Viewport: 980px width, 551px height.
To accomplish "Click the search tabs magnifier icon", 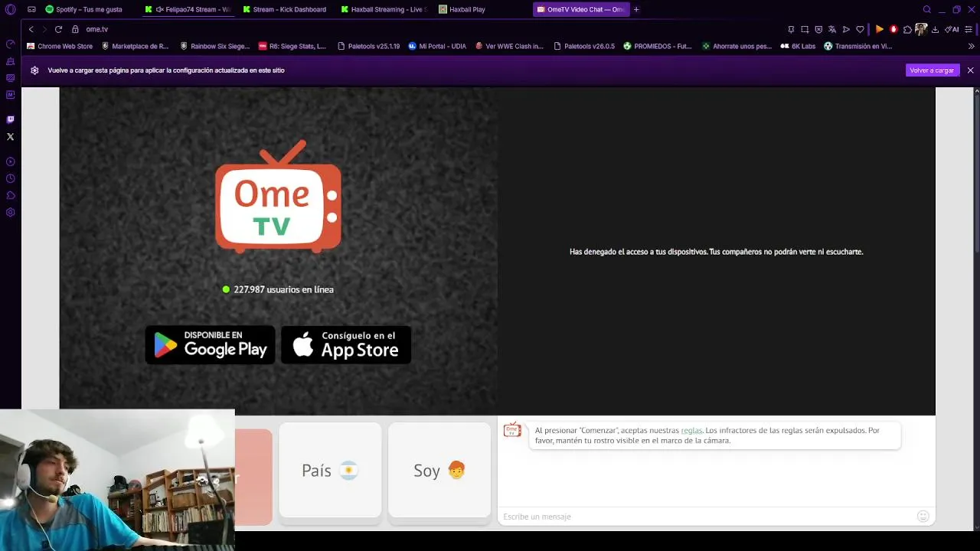I will (x=927, y=9).
